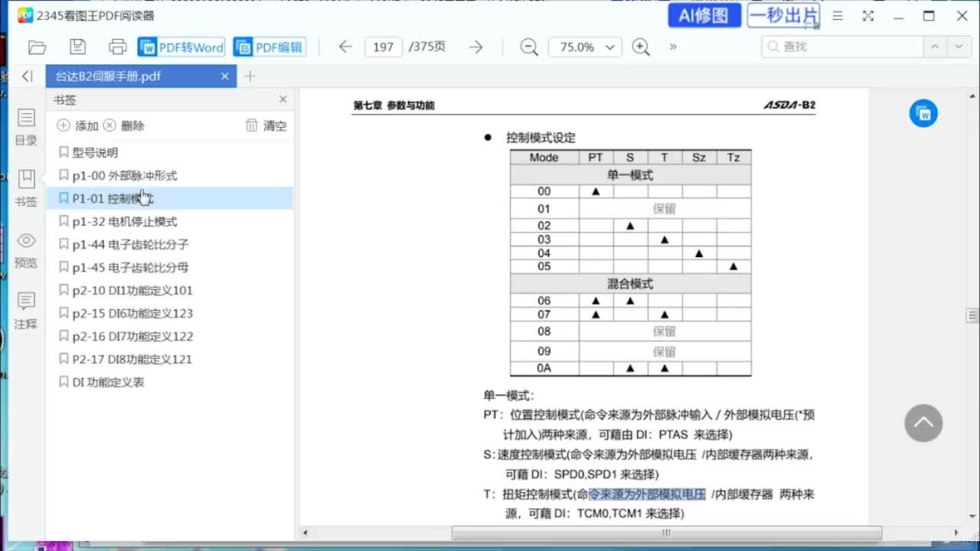Open the PDF编辑 editor button
This screenshot has width=980, height=551.
tap(269, 47)
